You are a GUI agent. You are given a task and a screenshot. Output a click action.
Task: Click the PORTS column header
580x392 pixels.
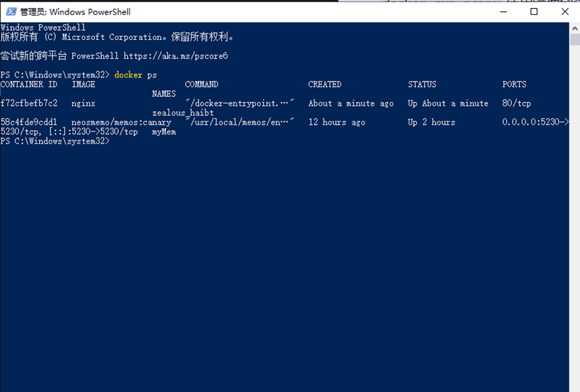pyautogui.click(x=514, y=84)
